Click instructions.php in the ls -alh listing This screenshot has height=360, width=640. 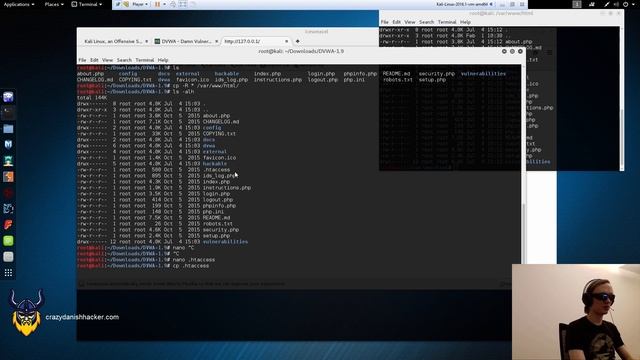point(227,188)
